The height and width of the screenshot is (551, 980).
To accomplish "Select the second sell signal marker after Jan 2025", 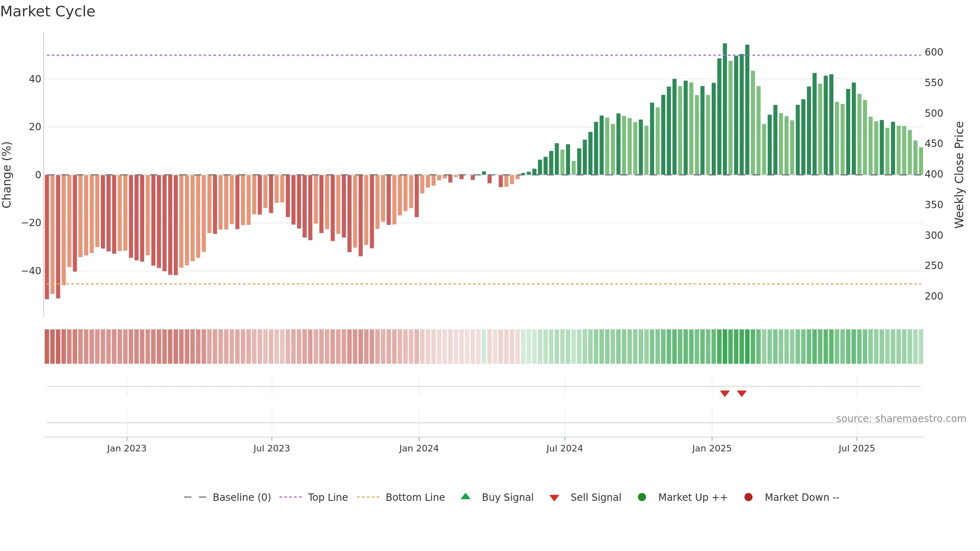I will [742, 393].
